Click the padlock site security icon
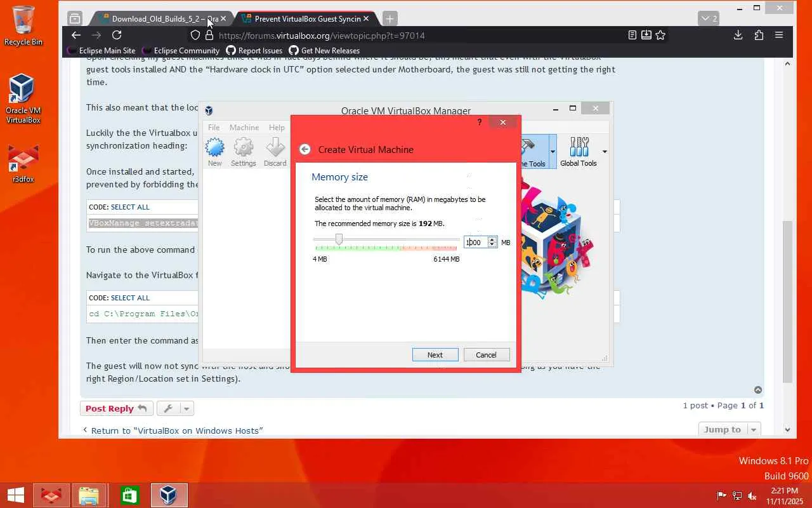This screenshot has height=508, width=812. [x=209, y=36]
